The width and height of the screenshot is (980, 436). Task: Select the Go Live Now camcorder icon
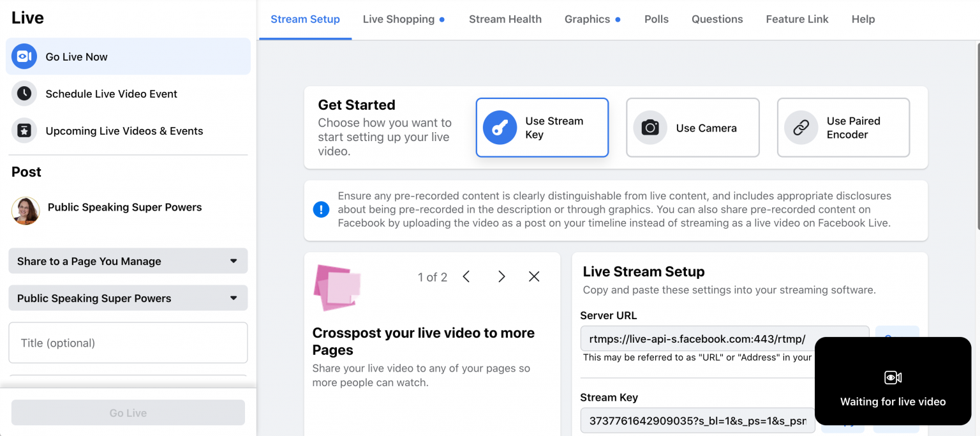click(24, 56)
